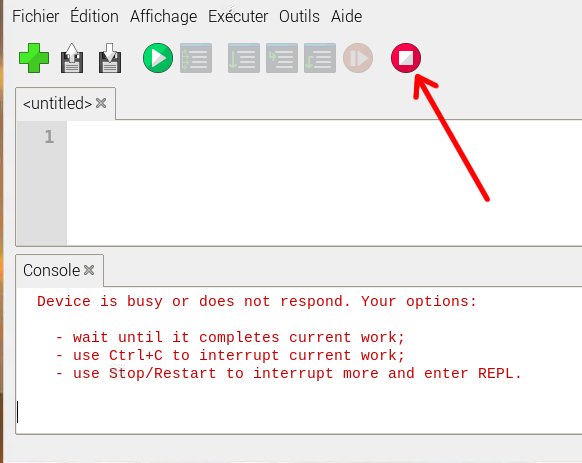The width and height of the screenshot is (582, 463).
Task: Open the Affichage menu
Action: click(163, 16)
